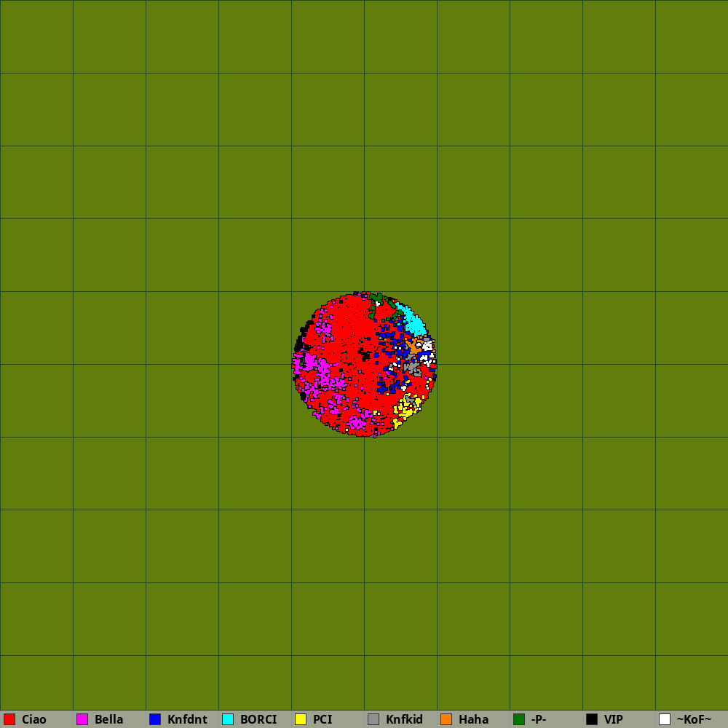The height and width of the screenshot is (728, 728).
Task: Select the PCI legend label
Action: [x=323, y=719]
